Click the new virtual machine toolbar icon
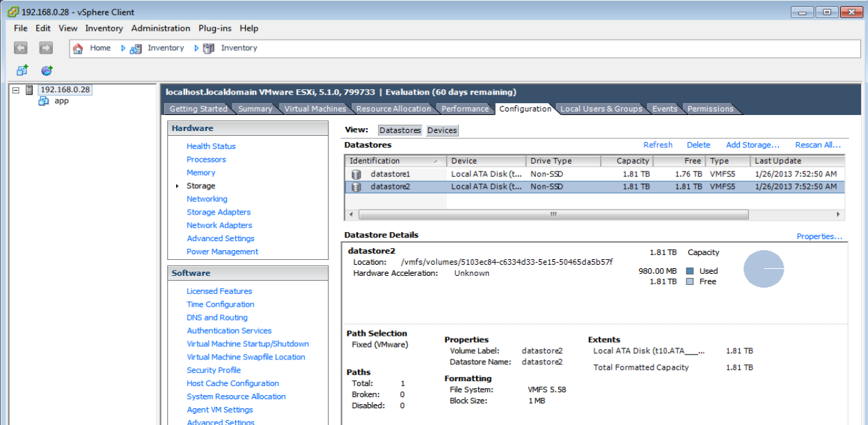The height and width of the screenshot is (425, 868). (22, 70)
